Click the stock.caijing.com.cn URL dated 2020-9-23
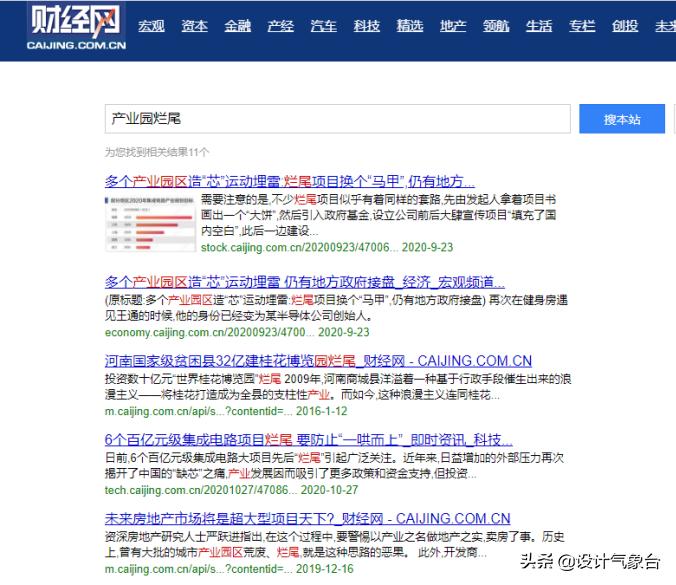This screenshot has height=585, width=676. [327, 247]
